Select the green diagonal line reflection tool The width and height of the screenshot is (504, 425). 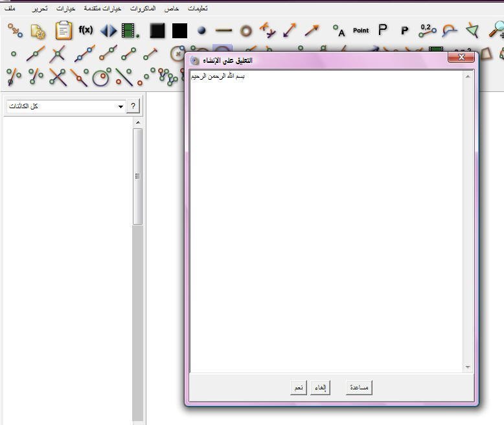[124, 77]
